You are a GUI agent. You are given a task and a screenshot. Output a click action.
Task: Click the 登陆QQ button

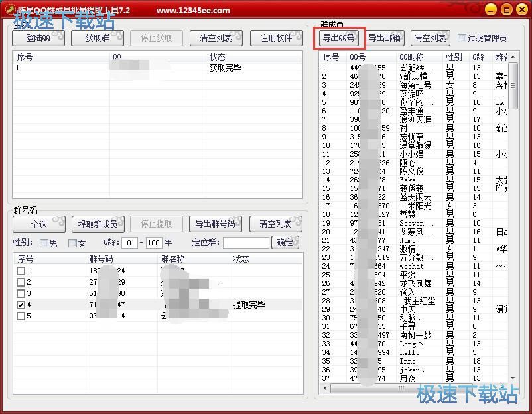(38, 38)
